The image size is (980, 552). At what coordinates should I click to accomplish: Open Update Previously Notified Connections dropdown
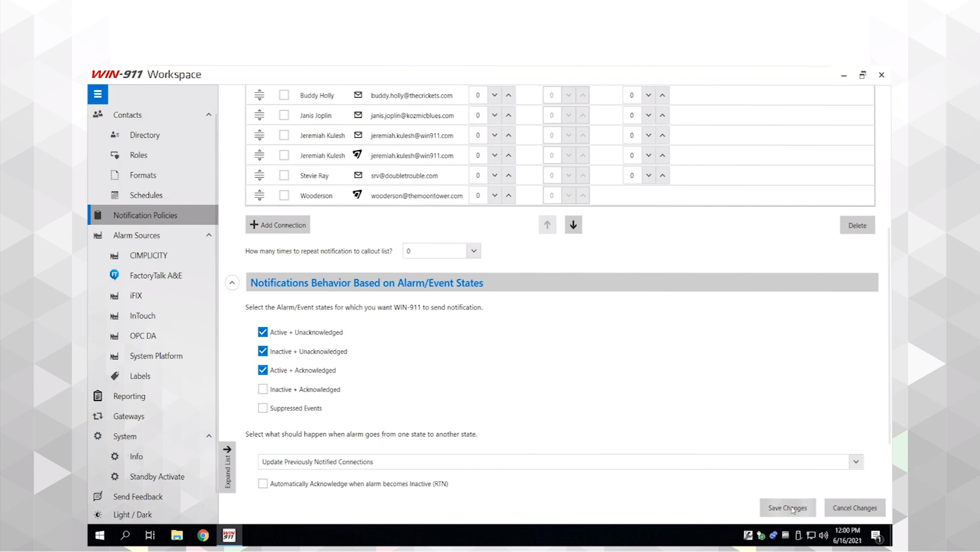click(855, 462)
